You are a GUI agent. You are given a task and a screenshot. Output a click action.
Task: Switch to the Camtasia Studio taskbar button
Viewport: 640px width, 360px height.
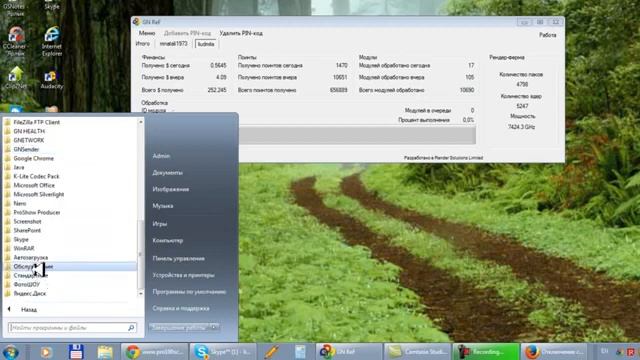418,352
